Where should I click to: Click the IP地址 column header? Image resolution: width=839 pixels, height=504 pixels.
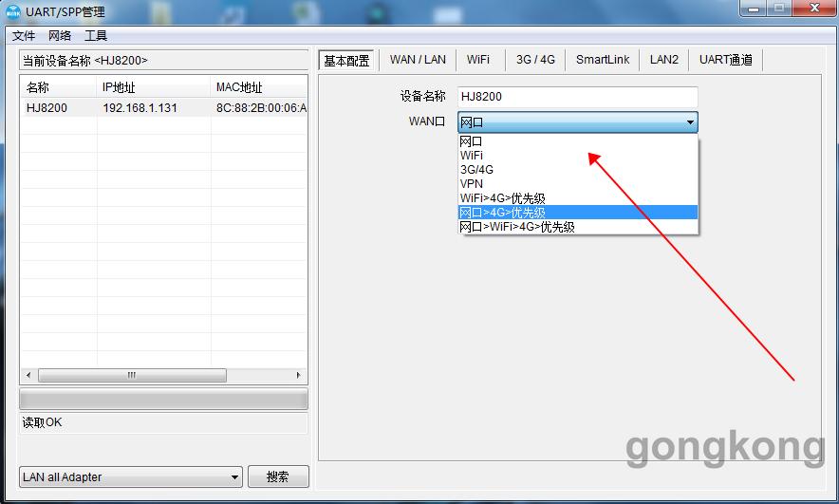154,87
